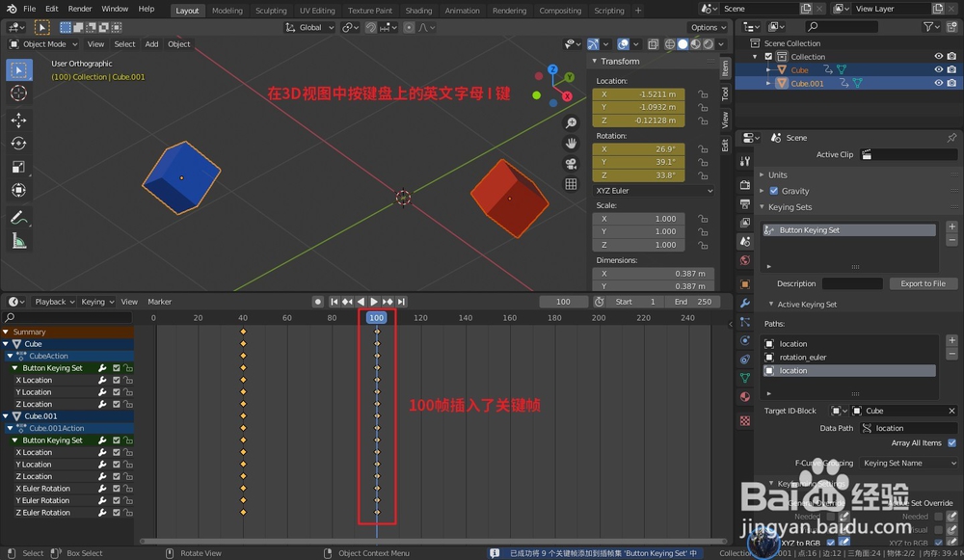This screenshot has height=560, width=964.
Task: Clear the Target ID-Block Cube with X
Action: coord(951,411)
